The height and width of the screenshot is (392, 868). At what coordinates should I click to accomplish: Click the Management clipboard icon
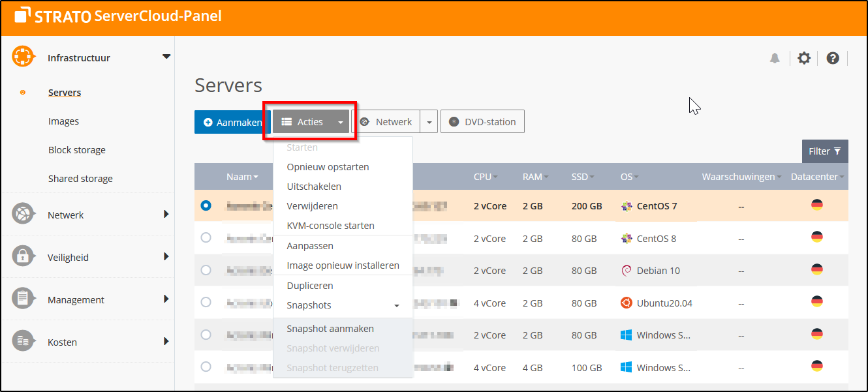pos(23,299)
